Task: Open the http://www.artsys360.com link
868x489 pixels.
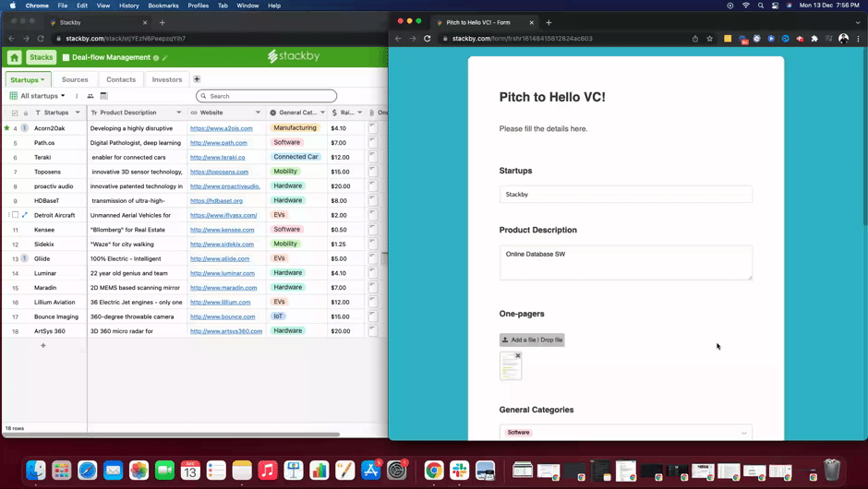Action: [x=226, y=331]
